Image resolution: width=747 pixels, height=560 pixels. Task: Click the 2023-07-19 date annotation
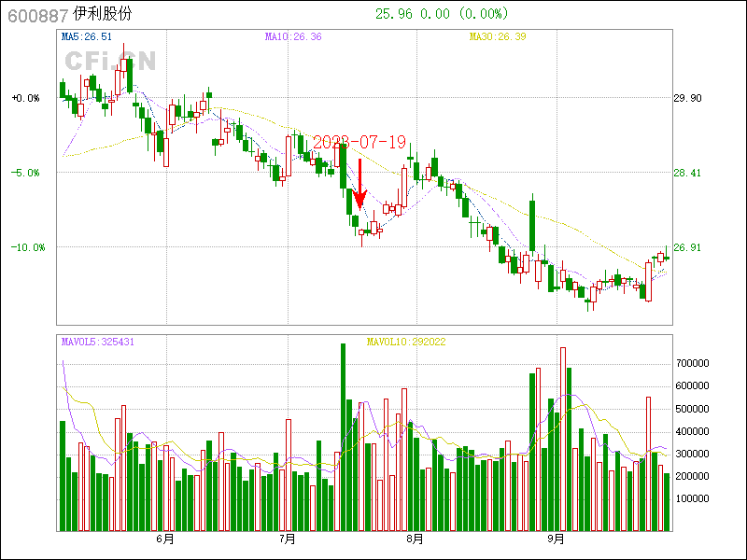tap(359, 143)
